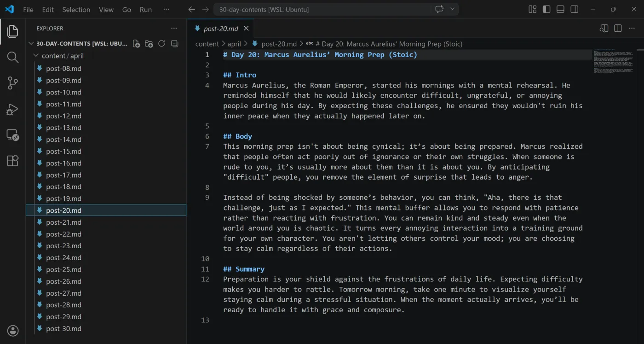Open the Search view in the Activity Bar
The width and height of the screenshot is (644, 344).
click(12, 58)
